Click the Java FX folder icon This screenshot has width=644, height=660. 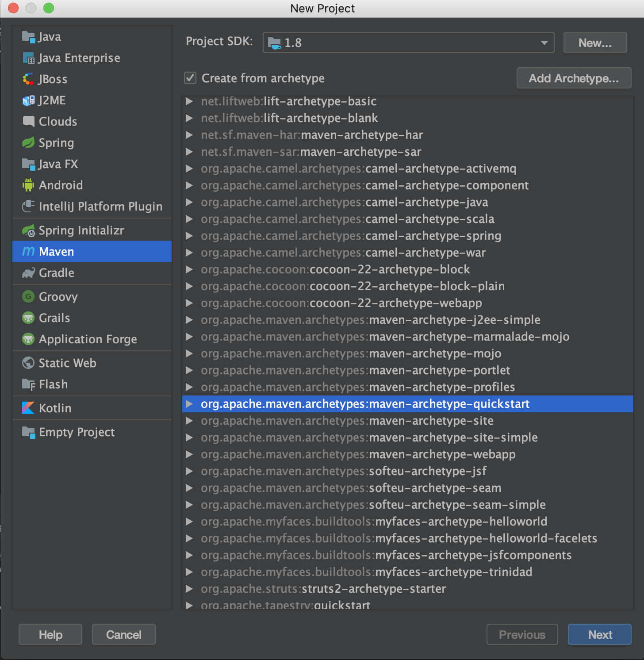[28, 164]
